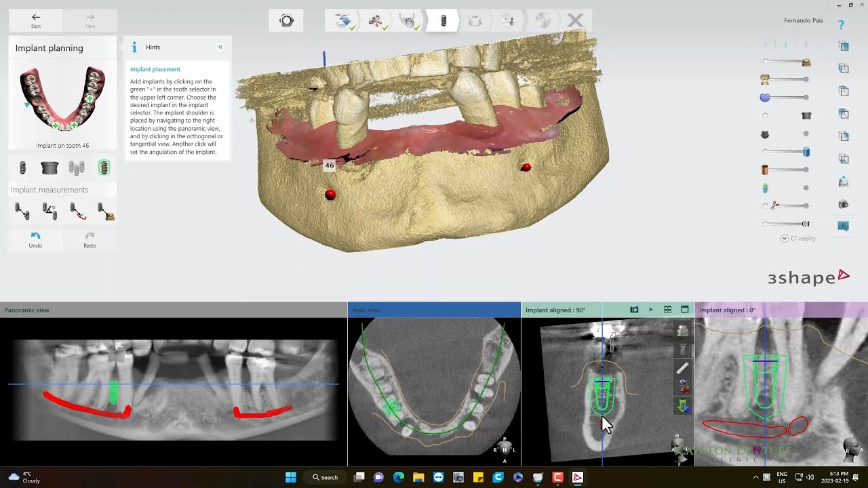Collapse the Hints panel with double chevron
868x488 pixels.
pyautogui.click(x=220, y=47)
